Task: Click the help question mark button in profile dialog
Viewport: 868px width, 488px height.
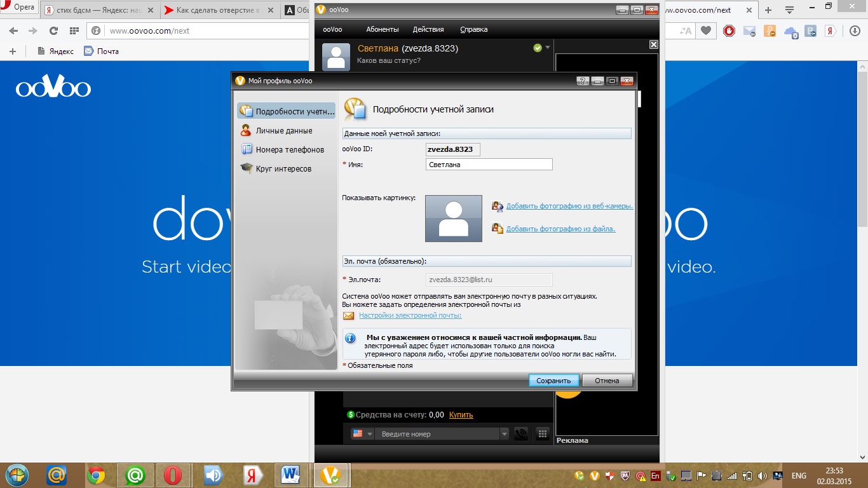Action: point(583,81)
